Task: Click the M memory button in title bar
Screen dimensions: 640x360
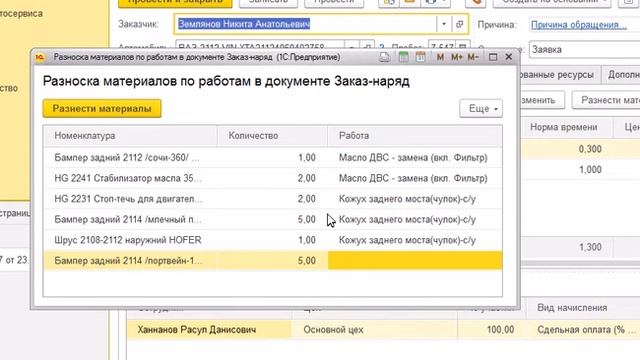Action: pos(440,57)
